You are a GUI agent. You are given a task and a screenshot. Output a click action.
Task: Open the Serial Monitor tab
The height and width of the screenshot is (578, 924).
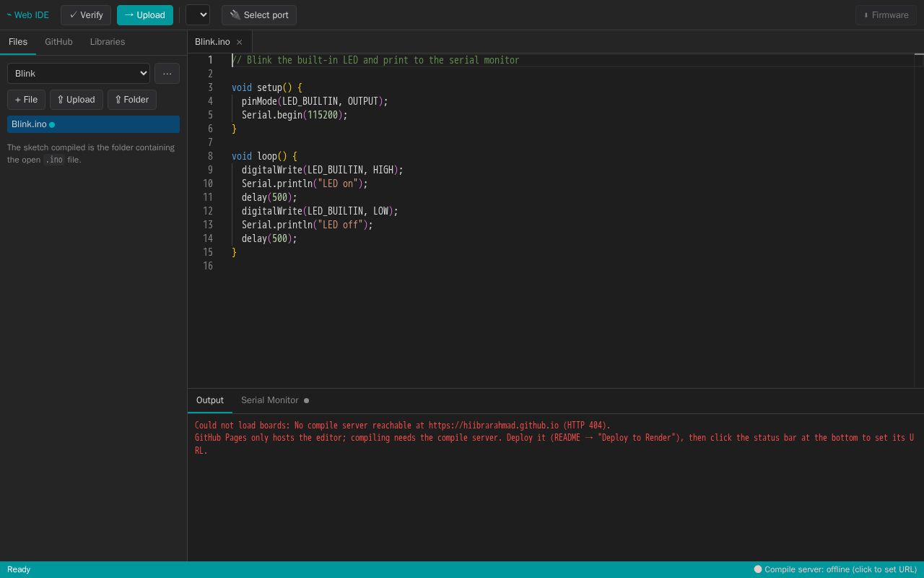[275, 400]
